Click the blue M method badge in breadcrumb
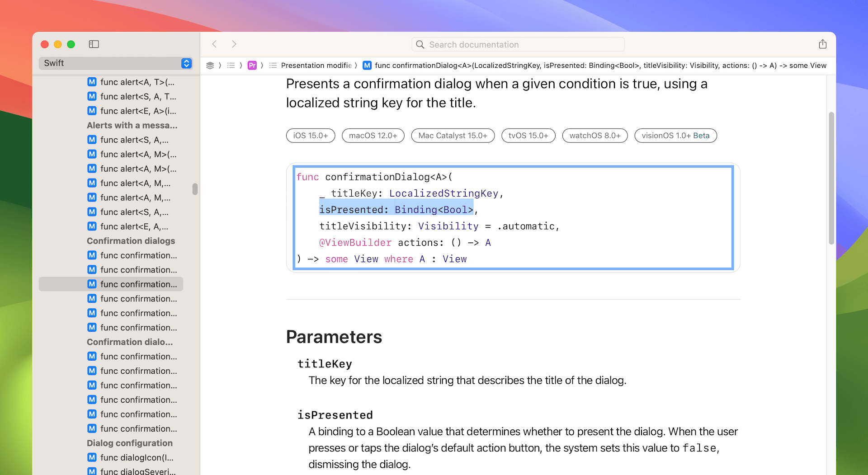Image resolution: width=868 pixels, height=475 pixels. click(367, 65)
